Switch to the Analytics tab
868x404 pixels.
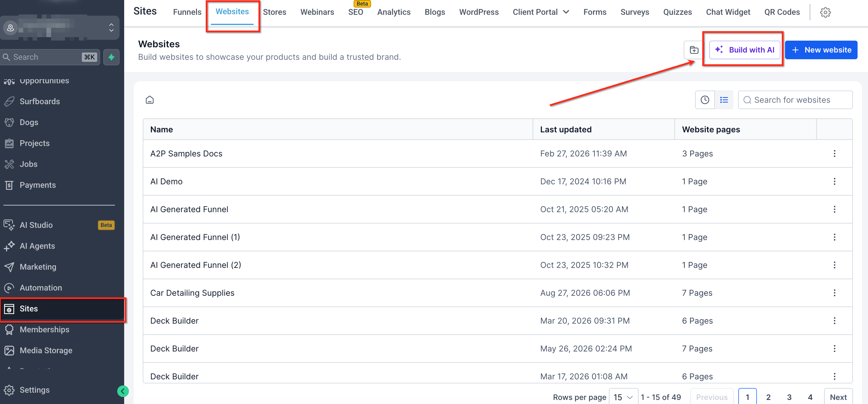click(x=394, y=12)
